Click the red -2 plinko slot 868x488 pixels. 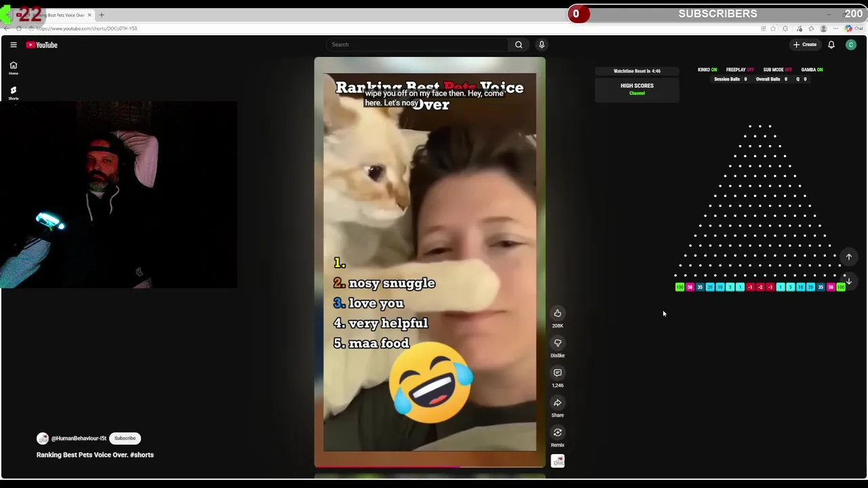point(760,287)
